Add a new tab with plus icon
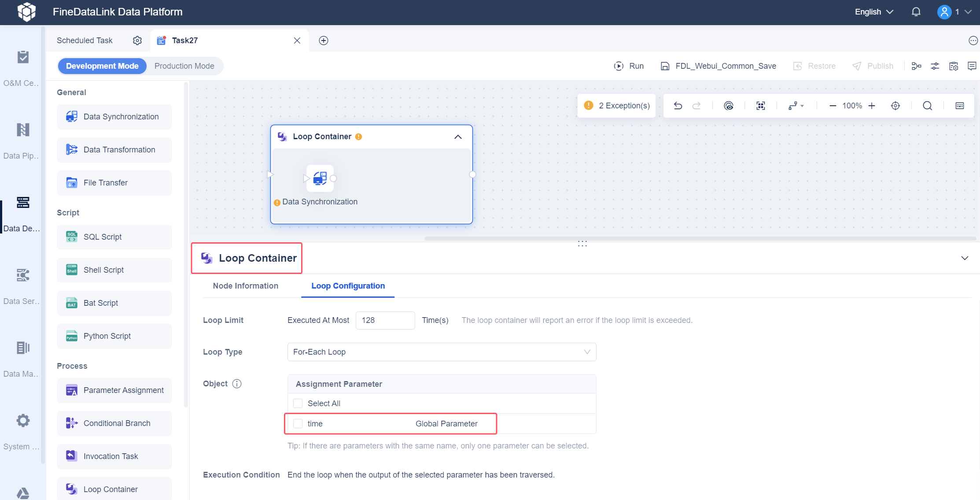The width and height of the screenshot is (980, 500). 324,41
